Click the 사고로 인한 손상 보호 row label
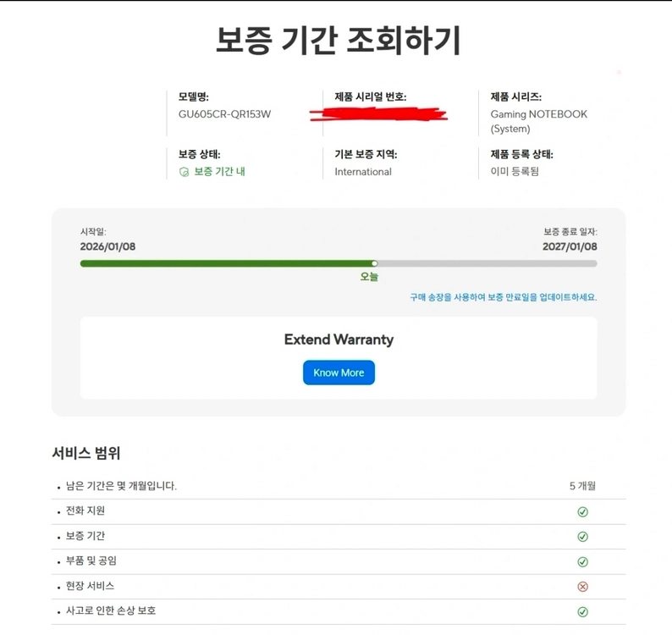672x635 pixels. [111, 610]
